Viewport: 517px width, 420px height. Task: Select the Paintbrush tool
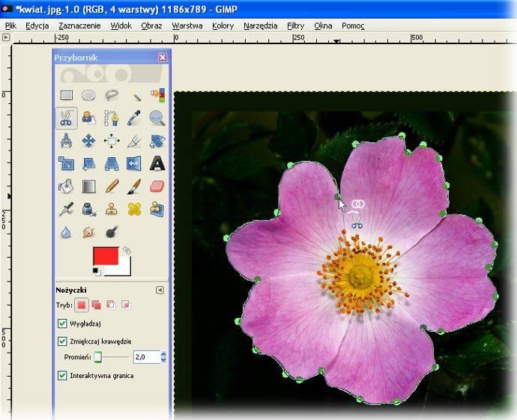pos(135,186)
